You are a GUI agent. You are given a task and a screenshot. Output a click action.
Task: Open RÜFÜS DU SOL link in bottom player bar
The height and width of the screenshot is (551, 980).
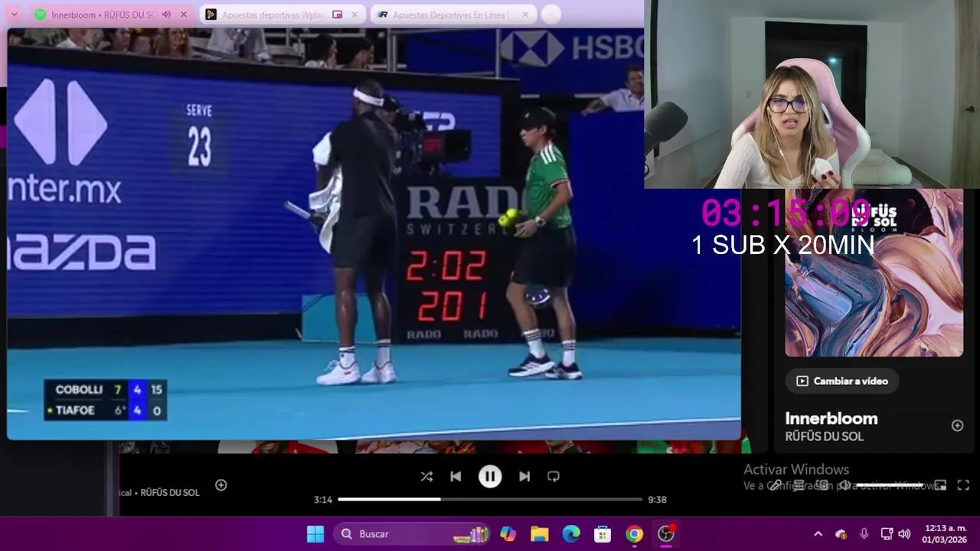(170, 492)
